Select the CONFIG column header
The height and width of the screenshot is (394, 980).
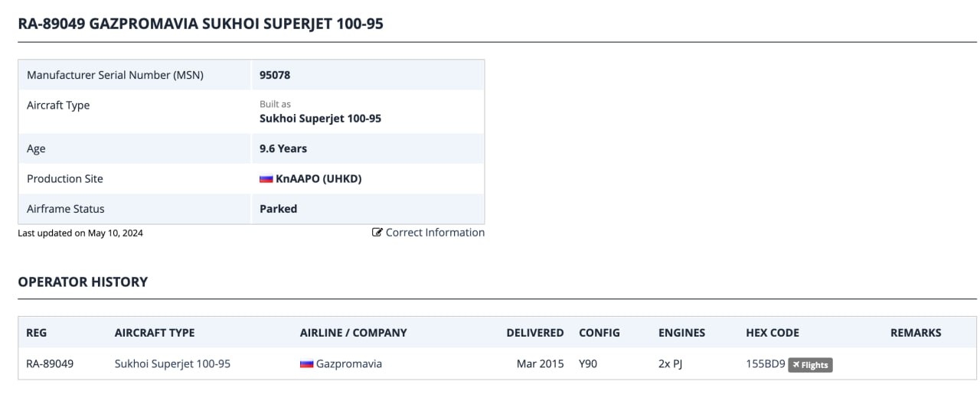(599, 333)
